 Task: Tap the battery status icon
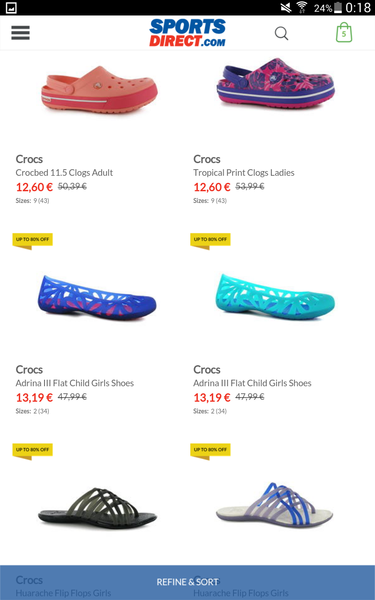coord(338,7)
